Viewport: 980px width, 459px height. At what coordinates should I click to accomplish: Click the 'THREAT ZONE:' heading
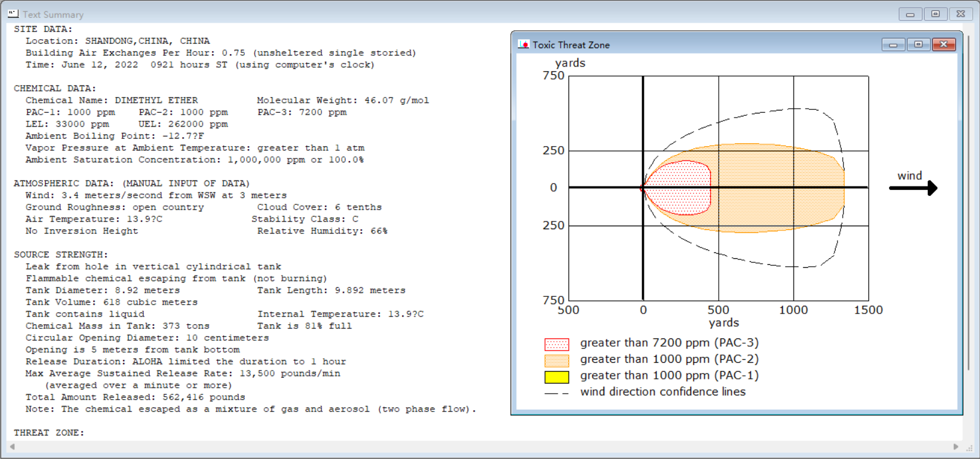49,433
